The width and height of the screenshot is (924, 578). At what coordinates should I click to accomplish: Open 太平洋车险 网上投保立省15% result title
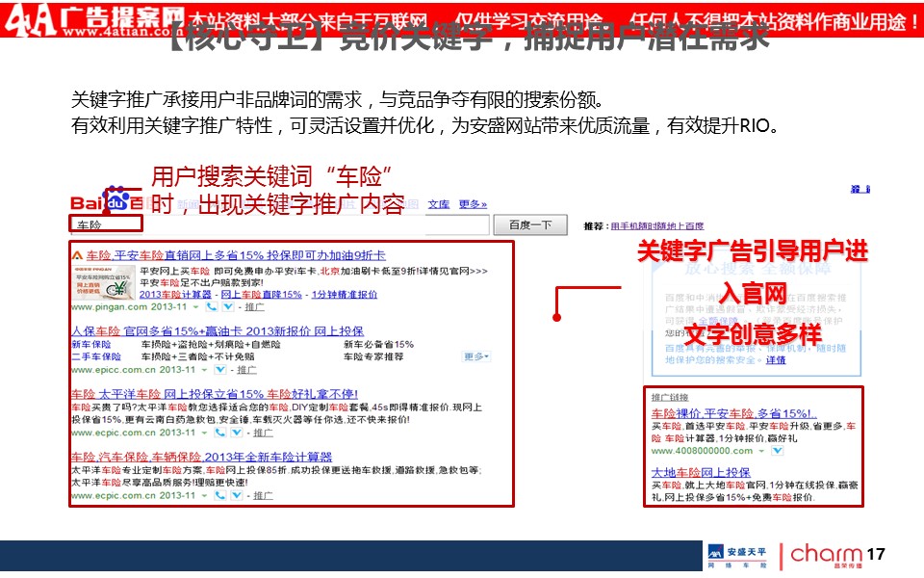pos(215,393)
